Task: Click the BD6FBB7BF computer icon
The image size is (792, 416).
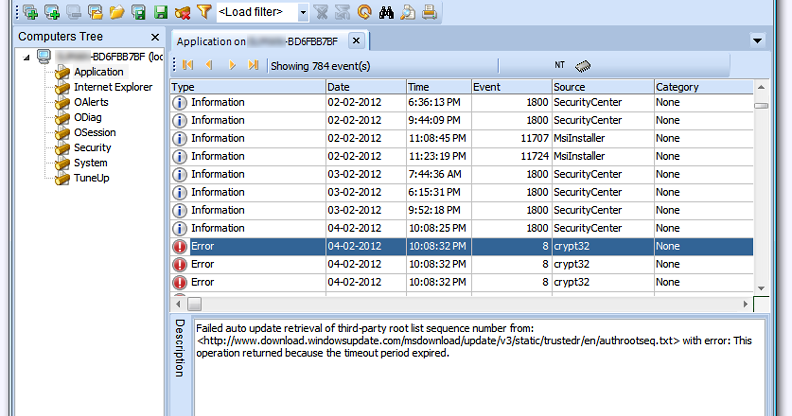Action: click(x=44, y=57)
